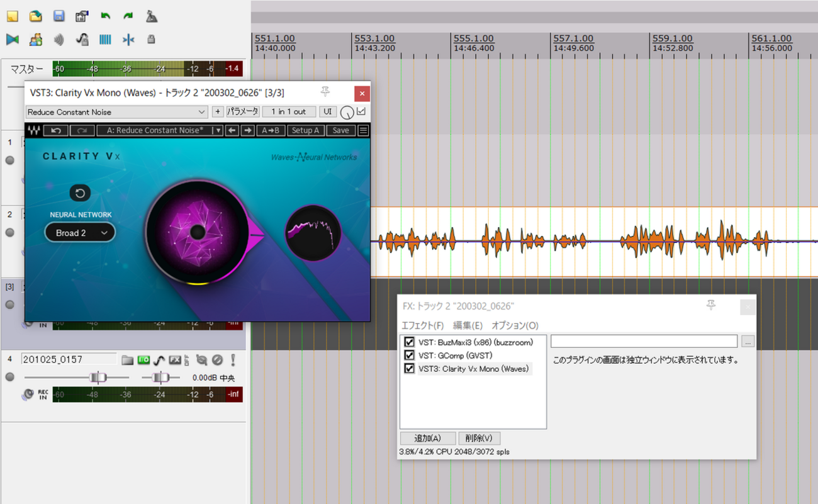The width and height of the screenshot is (818, 504).
Task: Click track 4 pan slider
Action: click(161, 378)
